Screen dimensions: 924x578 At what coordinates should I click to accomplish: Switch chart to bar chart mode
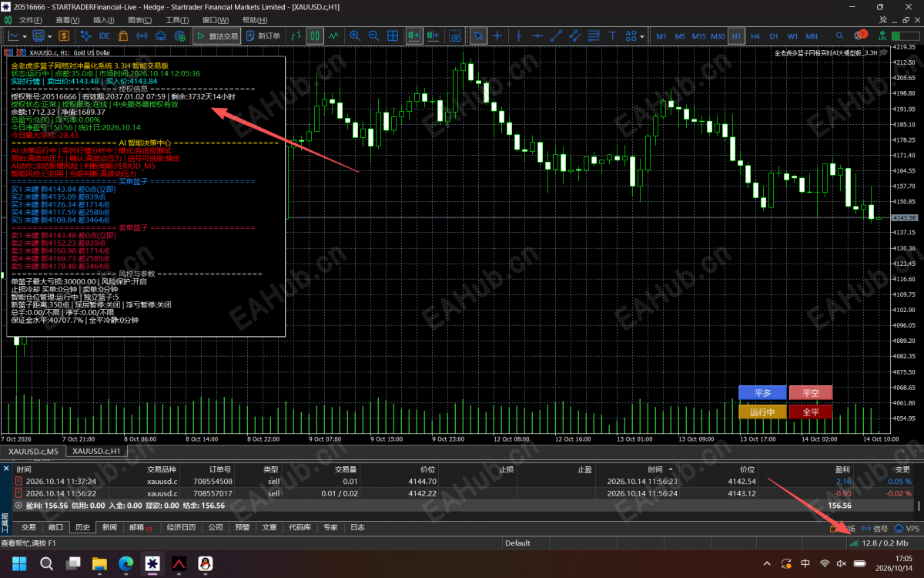(x=296, y=35)
